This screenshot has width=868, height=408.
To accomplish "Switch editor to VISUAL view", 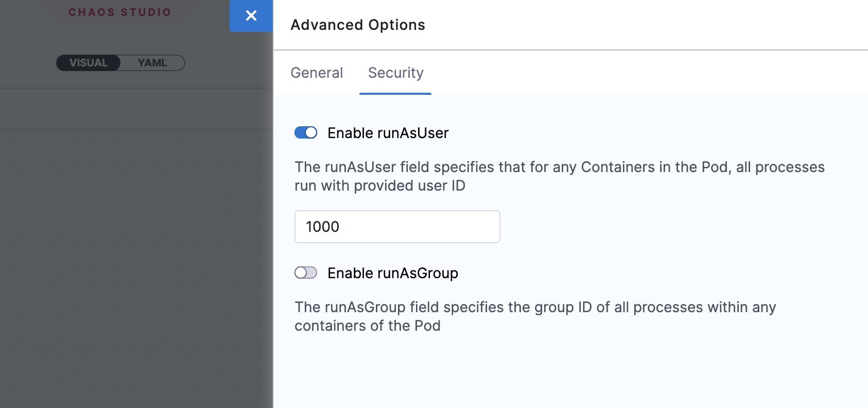I will pyautogui.click(x=89, y=63).
